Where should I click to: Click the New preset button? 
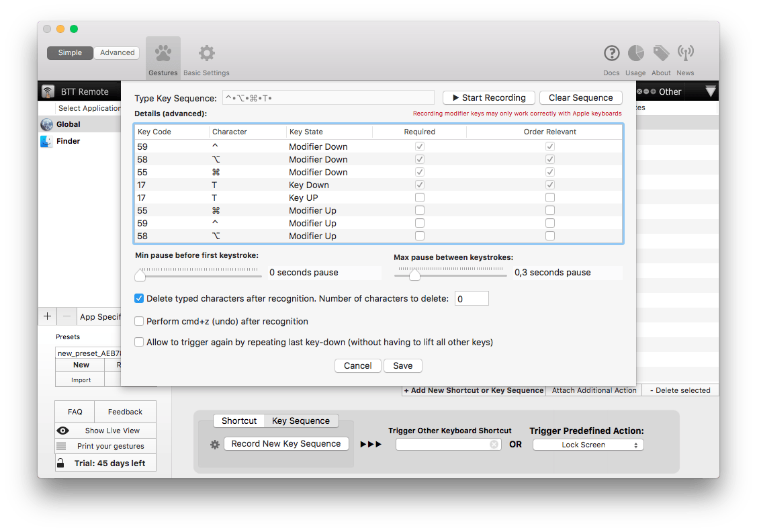81,365
